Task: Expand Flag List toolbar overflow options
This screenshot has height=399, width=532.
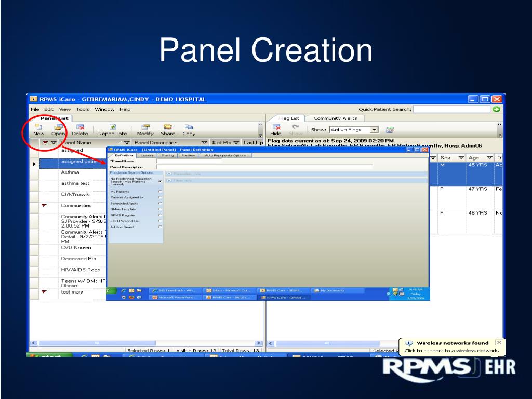Action: coord(499,135)
